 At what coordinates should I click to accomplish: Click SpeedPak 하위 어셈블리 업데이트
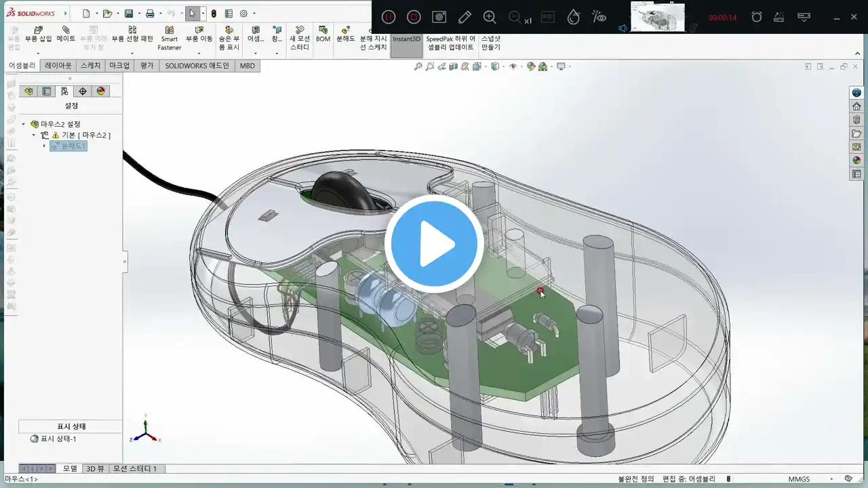[451, 43]
